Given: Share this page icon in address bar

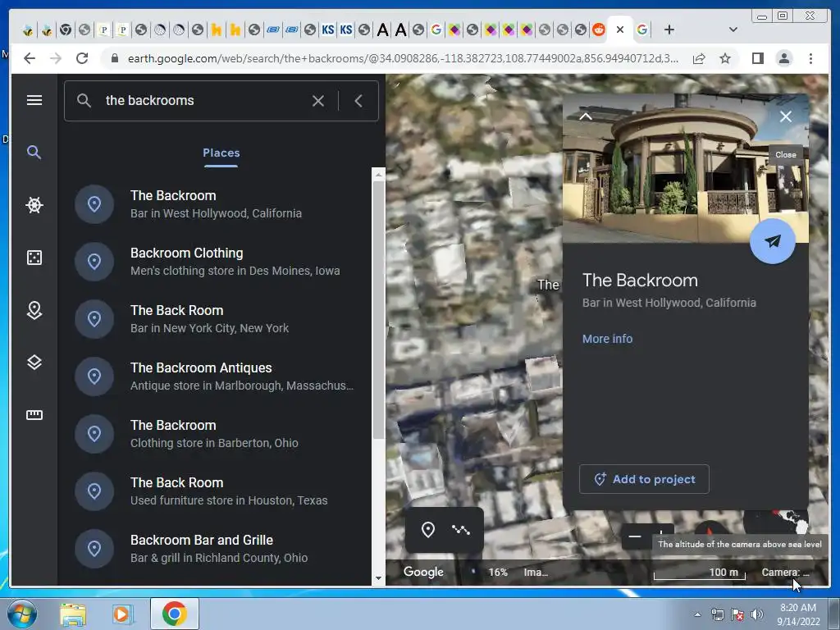Looking at the screenshot, I should (x=699, y=58).
